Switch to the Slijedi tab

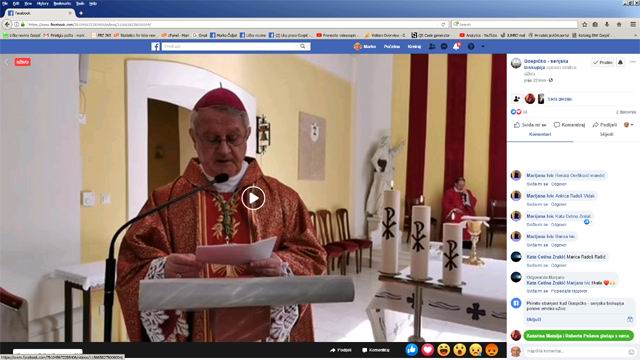pyautogui.click(x=607, y=134)
